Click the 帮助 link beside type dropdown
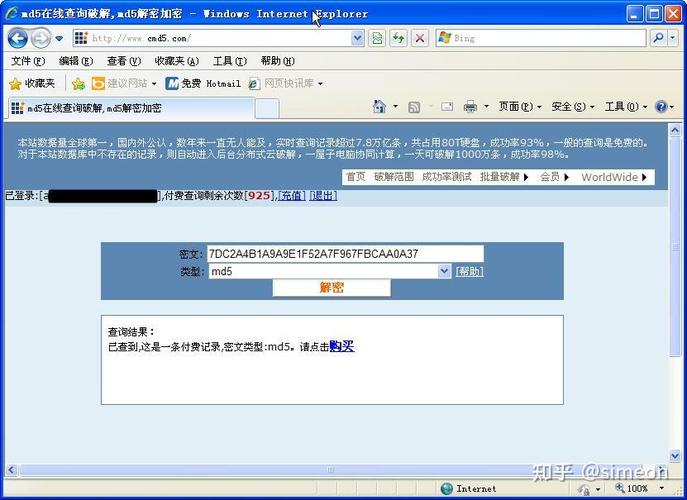The width and height of the screenshot is (687, 500). click(x=470, y=272)
